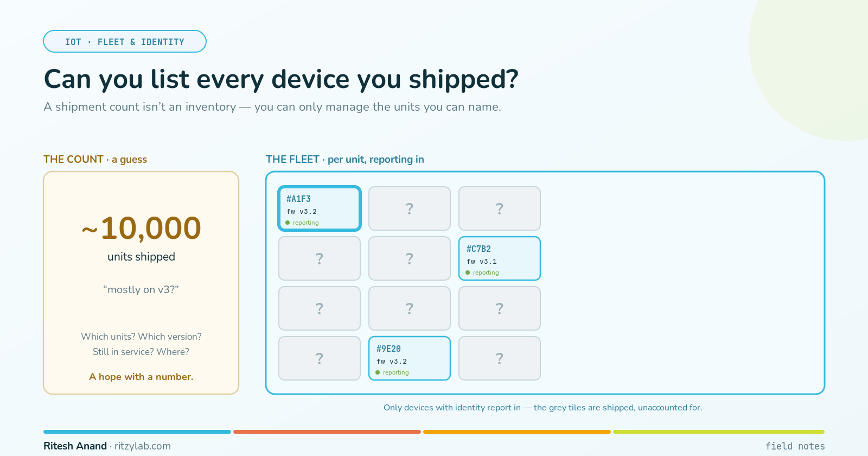
Task: Click the unknown tile directly below #A1F3
Action: click(320, 258)
